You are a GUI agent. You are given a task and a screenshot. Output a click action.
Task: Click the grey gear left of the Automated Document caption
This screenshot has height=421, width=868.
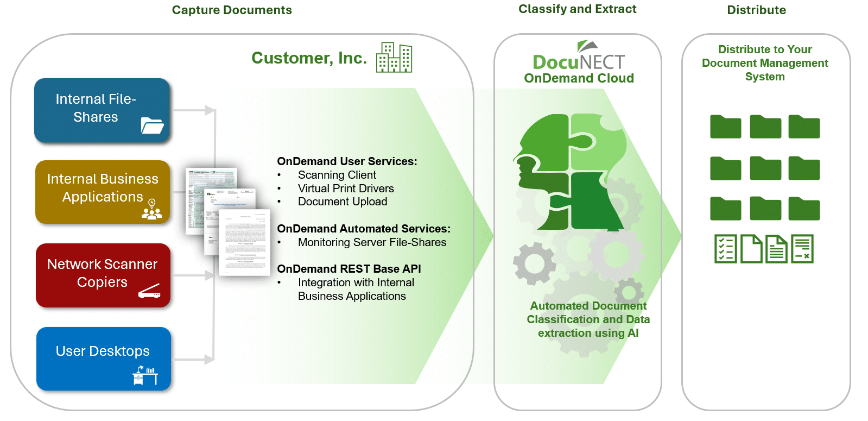pos(534,263)
